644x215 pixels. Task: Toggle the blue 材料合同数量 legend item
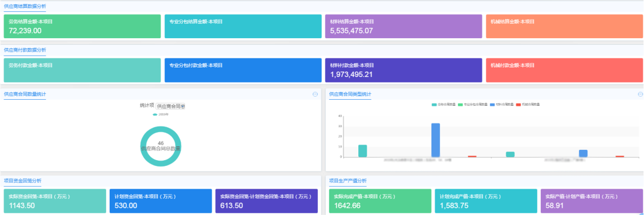[x=502, y=105]
